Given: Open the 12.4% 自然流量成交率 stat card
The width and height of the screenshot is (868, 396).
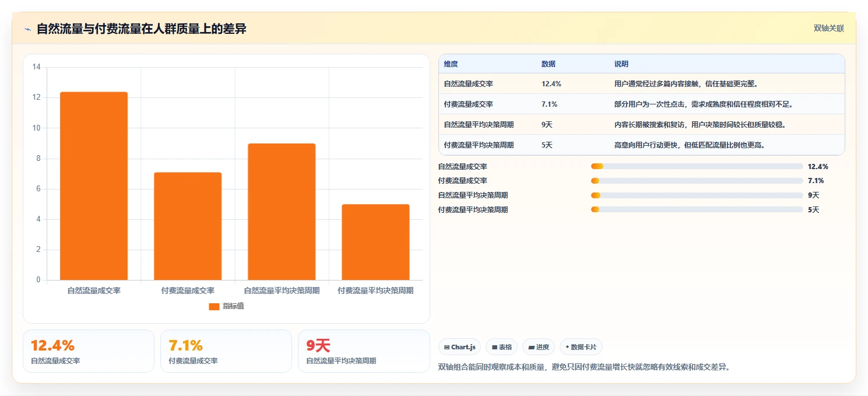Looking at the screenshot, I should coord(89,351).
